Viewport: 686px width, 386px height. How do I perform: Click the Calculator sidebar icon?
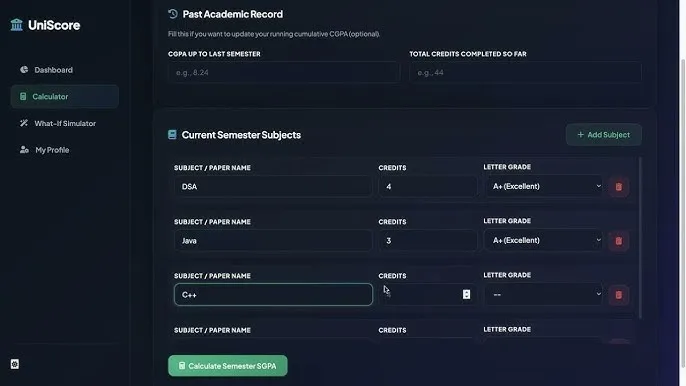click(23, 96)
